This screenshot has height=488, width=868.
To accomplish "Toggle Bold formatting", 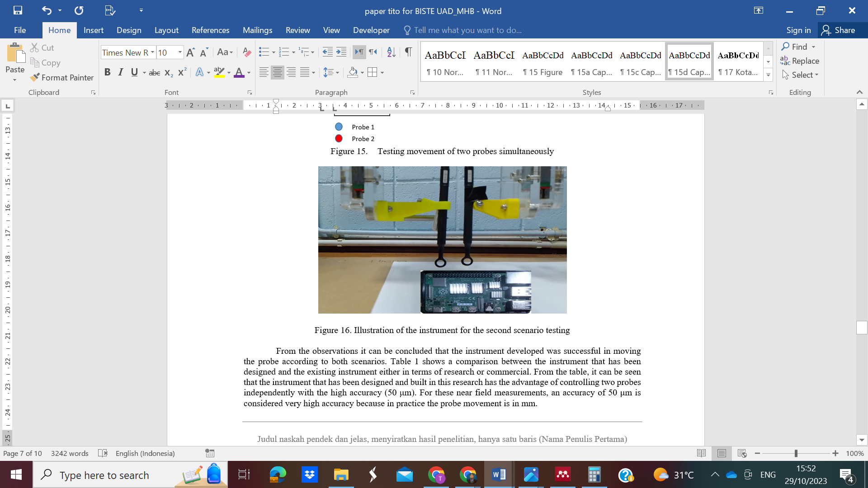I will coord(107,72).
